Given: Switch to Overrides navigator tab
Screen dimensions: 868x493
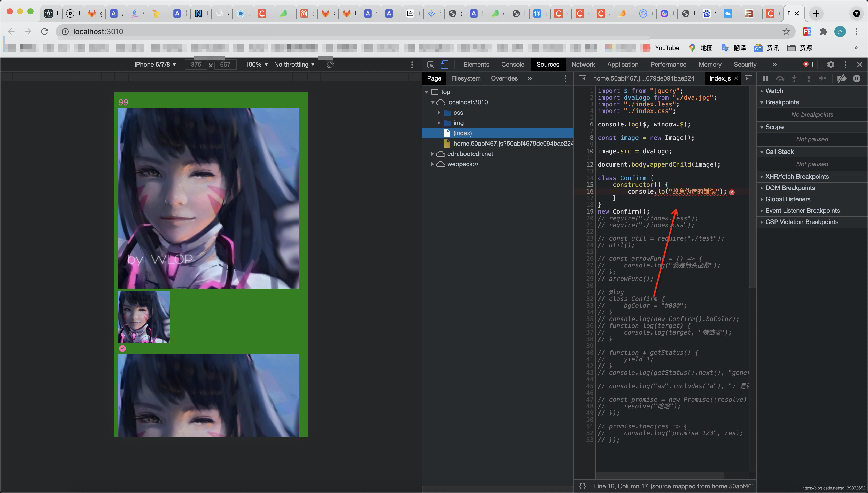Looking at the screenshot, I should [504, 78].
